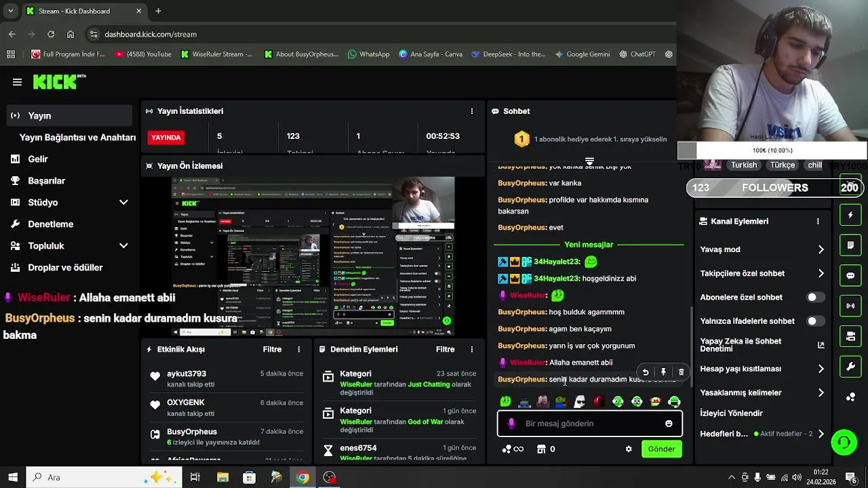Pin the hovered chat message
The image size is (868, 488).
click(663, 372)
